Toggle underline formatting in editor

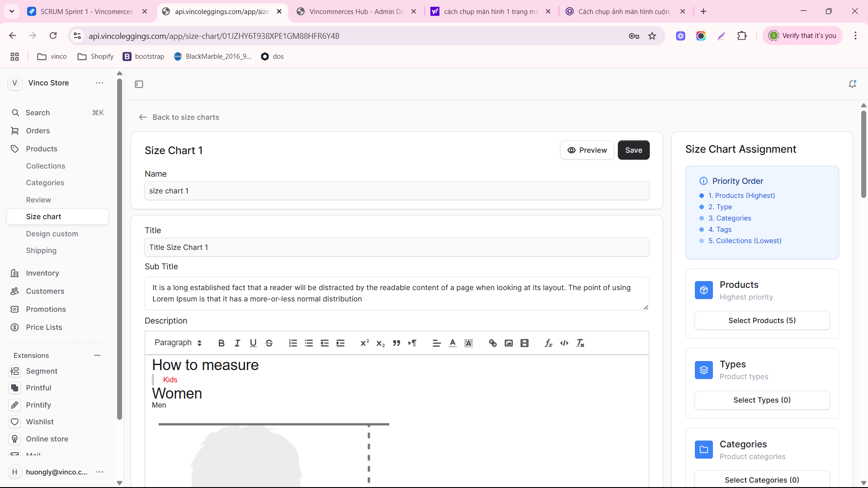coord(253,343)
